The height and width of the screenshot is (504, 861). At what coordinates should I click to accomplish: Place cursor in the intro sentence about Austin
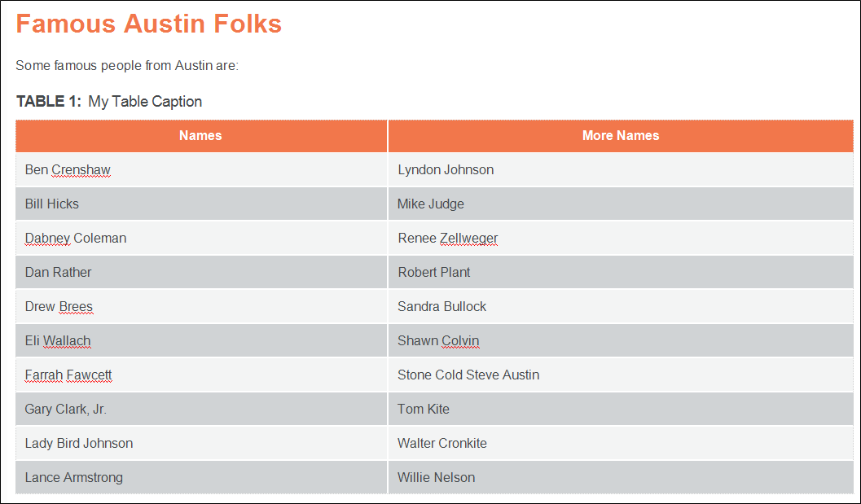point(127,65)
